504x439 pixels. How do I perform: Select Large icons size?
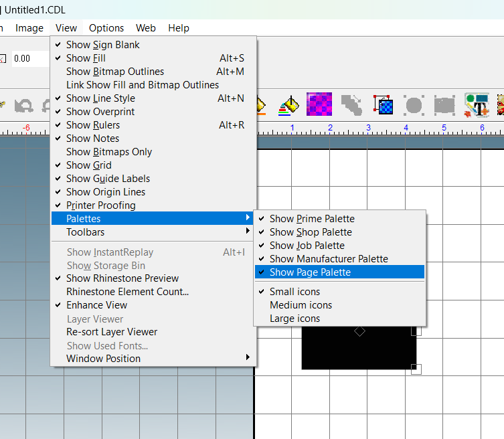pos(340,319)
